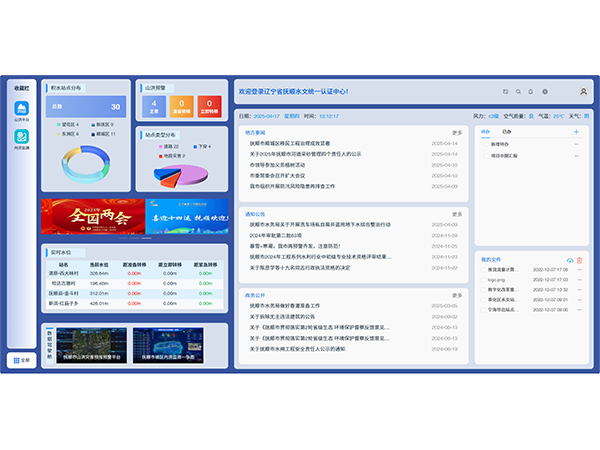Click the cloud upload icon in 我的文件
Image resolution: width=600 pixels, height=450 pixels.
click(x=570, y=260)
